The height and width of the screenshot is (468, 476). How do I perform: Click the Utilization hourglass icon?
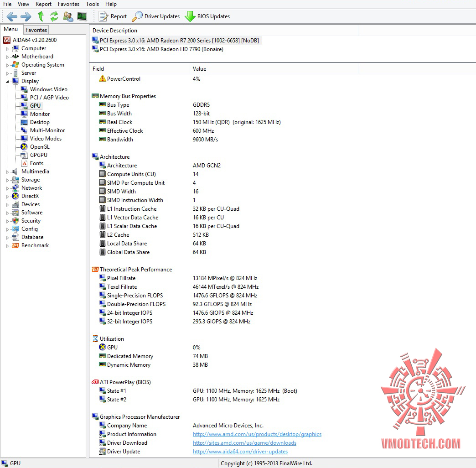click(x=95, y=338)
